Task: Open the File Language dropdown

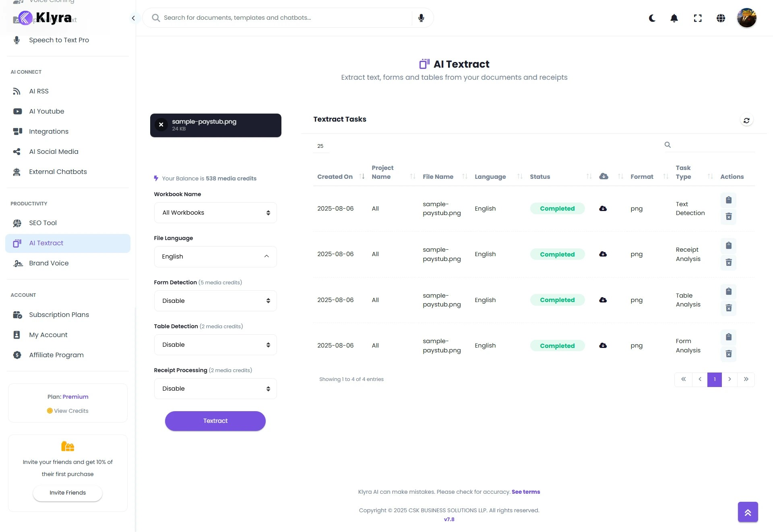Action: 215,257
